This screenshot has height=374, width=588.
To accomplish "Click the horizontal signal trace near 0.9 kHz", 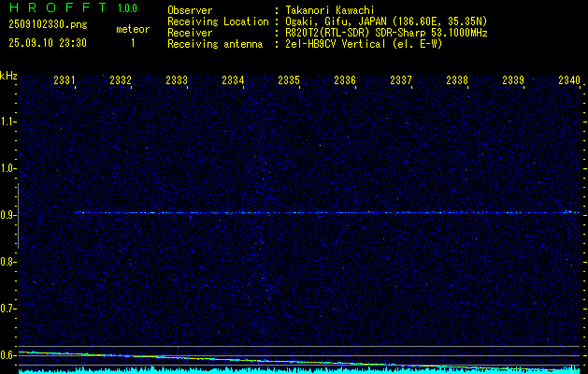I will (327, 212).
